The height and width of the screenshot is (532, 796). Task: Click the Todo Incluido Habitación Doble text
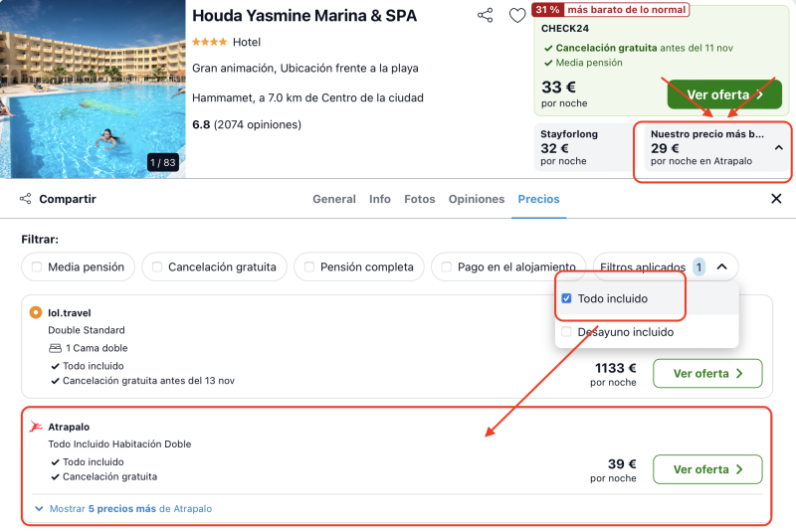[x=119, y=443]
